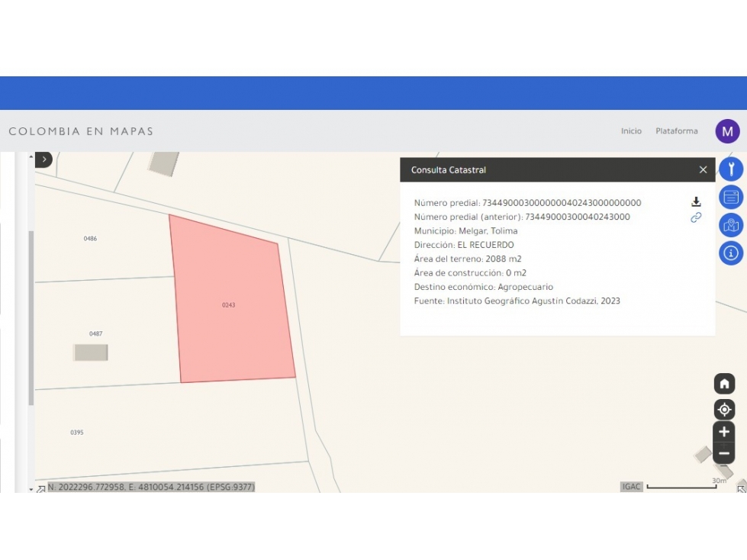Viewport: 747px width, 560px height.
Task: Zoom in on the map
Action: point(724,432)
